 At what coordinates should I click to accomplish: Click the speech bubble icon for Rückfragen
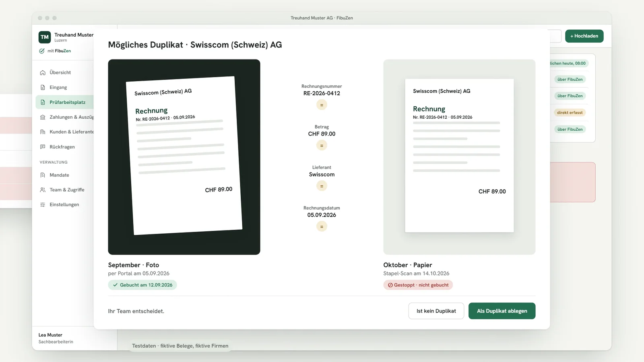43,147
